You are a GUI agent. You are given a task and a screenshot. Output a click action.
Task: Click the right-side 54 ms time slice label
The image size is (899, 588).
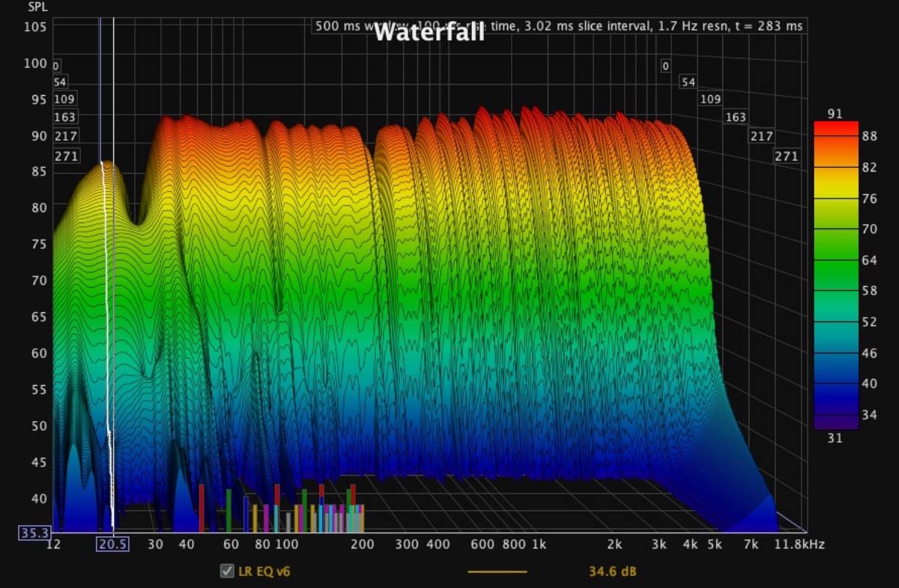pos(688,82)
